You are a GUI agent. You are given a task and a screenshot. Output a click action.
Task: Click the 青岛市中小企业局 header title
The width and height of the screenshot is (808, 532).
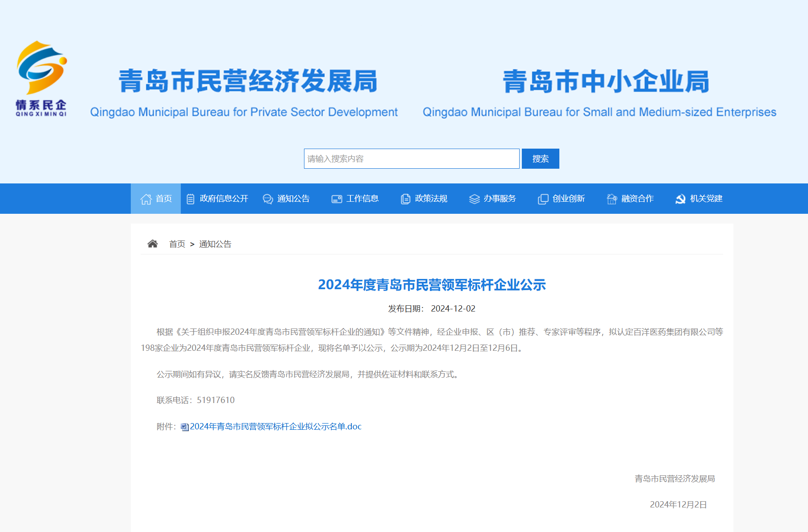606,81
